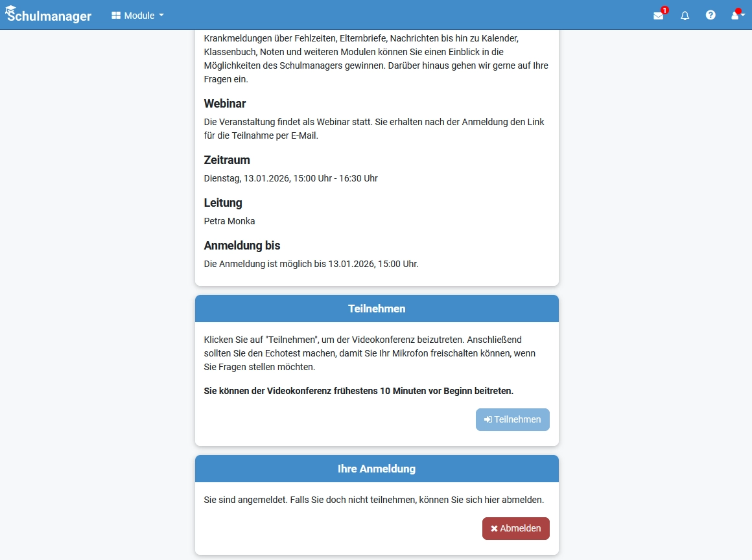The image size is (752, 560).
Task: Click the Module grid icon
Action: pos(115,16)
